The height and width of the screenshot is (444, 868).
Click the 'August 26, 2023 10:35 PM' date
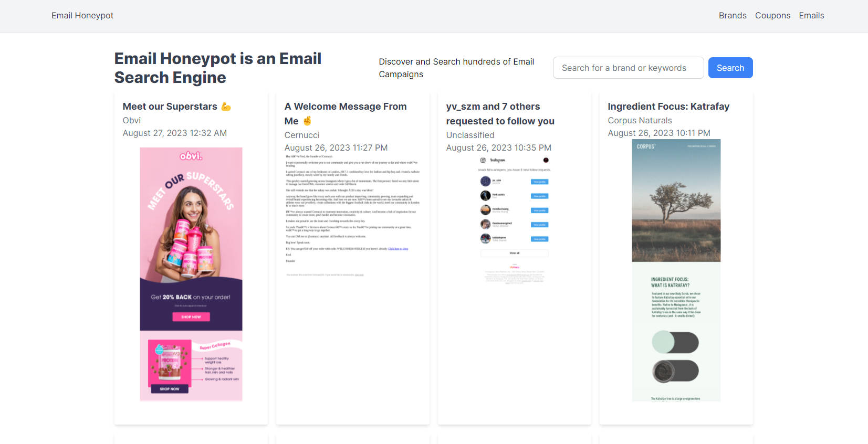pos(499,147)
